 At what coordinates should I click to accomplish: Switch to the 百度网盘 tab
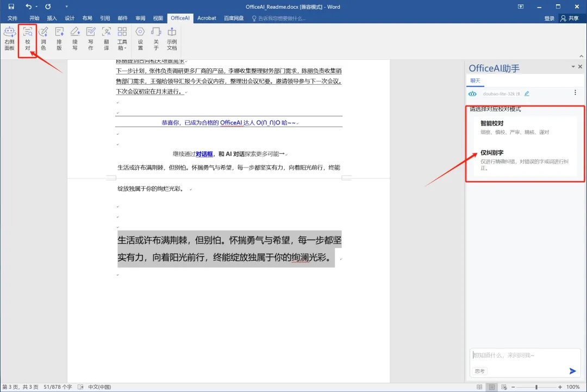point(234,18)
